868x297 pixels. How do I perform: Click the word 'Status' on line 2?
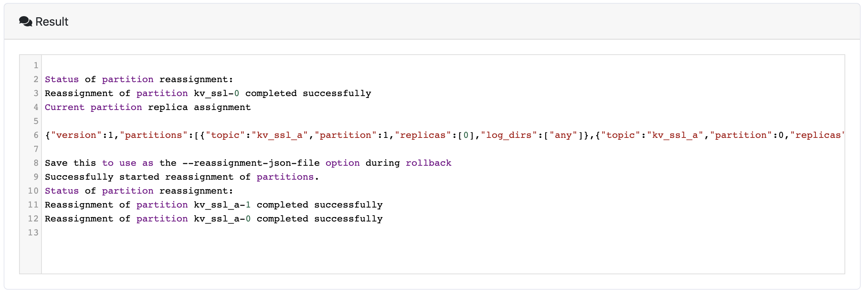coord(62,79)
